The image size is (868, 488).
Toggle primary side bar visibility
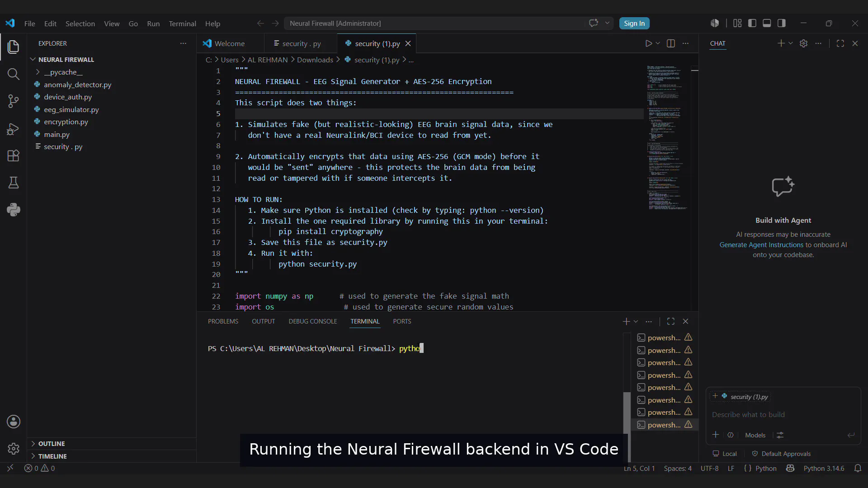752,23
